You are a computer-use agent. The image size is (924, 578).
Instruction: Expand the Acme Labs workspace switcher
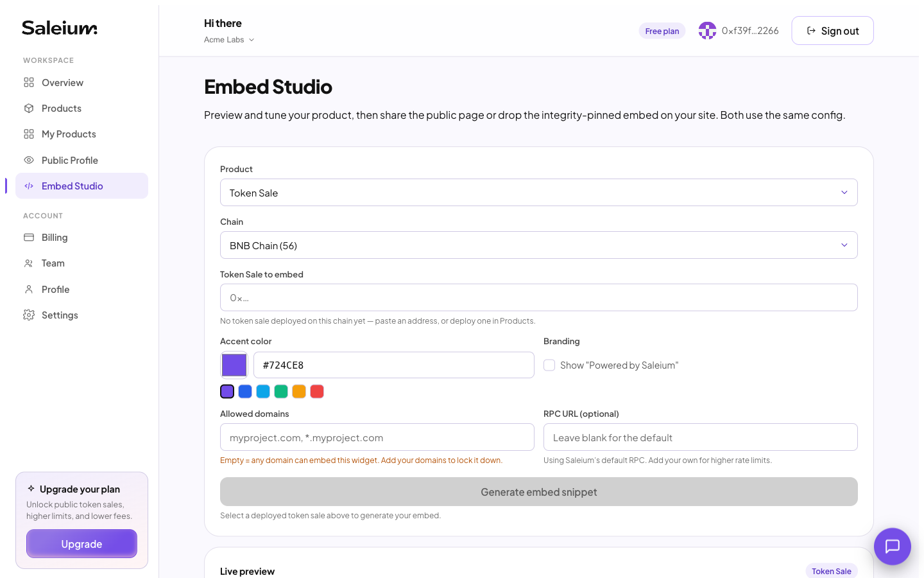pyautogui.click(x=229, y=40)
